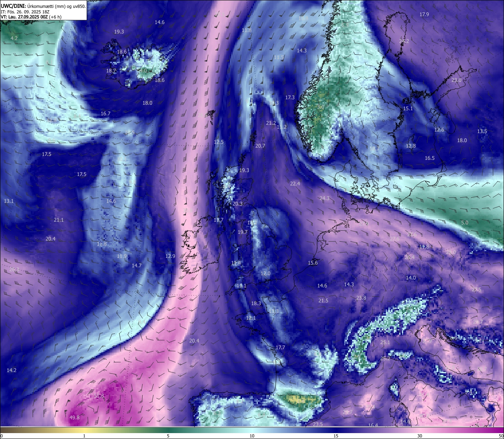Select the 11.4 value label

[236, 263]
